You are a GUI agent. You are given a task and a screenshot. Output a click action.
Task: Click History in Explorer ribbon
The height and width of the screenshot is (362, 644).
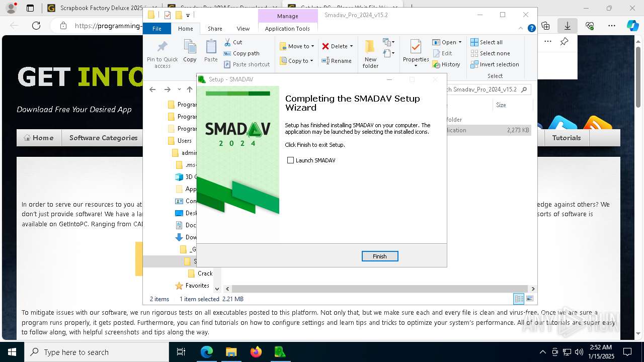point(446,64)
